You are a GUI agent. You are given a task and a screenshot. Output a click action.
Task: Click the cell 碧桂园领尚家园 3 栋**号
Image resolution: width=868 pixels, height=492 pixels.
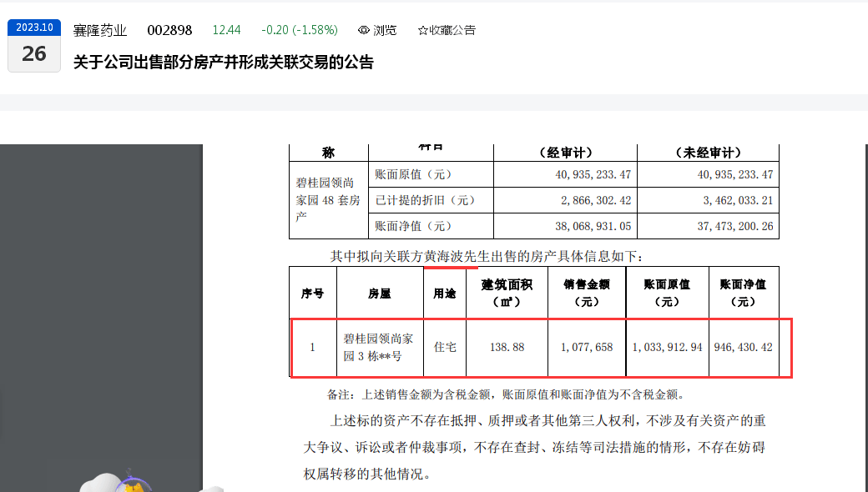pos(380,347)
